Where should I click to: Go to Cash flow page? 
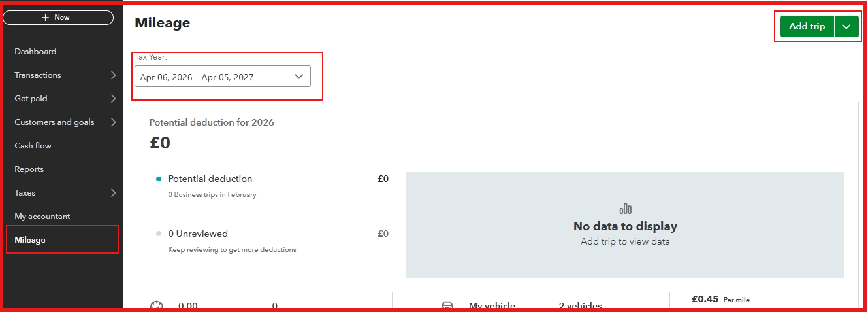pyautogui.click(x=33, y=146)
